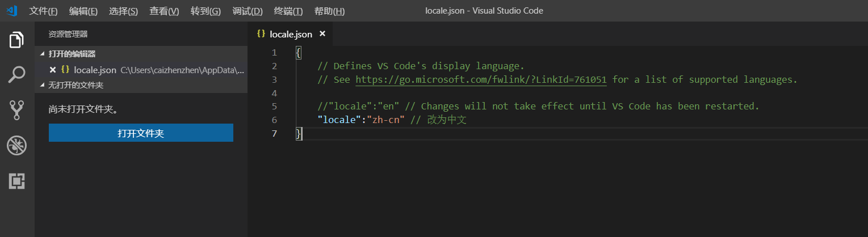Open the 文件(F) menu
Screen dimensions: 868x237
(x=43, y=11)
